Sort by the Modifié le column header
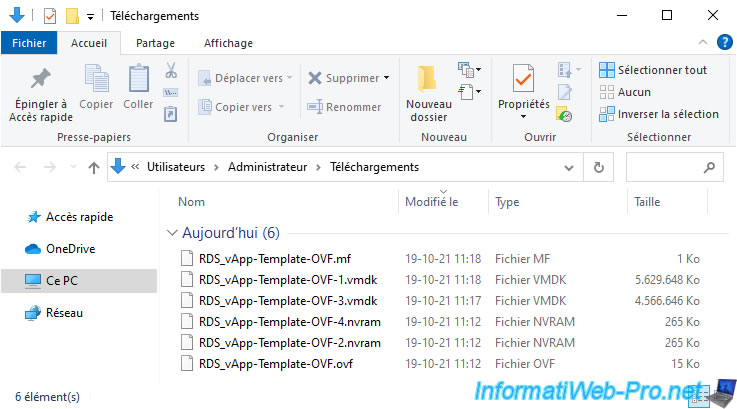Screen dimensions: 737x409 pos(431,202)
